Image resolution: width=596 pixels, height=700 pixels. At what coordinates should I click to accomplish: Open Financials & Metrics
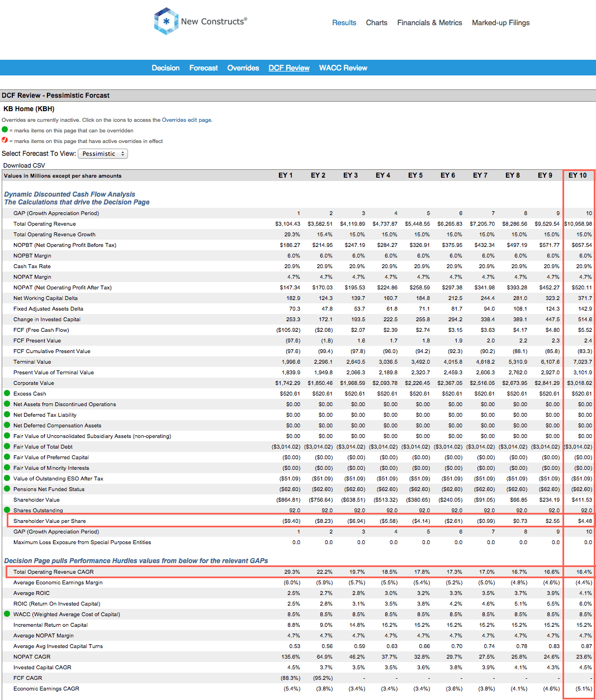click(429, 23)
